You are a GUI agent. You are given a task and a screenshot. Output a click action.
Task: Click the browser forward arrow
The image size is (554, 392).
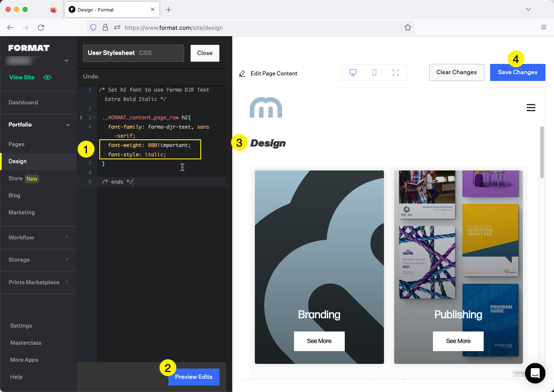coord(26,27)
